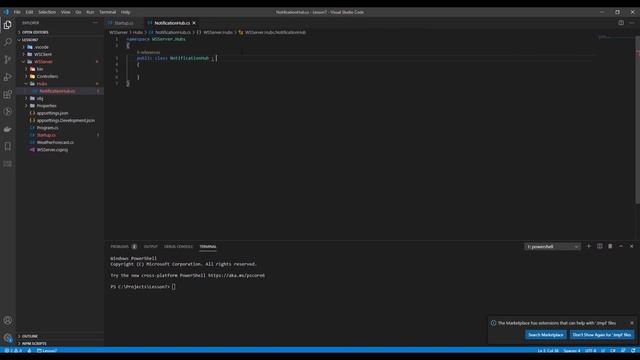This screenshot has height=360, width=640.
Task: Dismiss the Marketplace notification
Action: tap(632, 323)
